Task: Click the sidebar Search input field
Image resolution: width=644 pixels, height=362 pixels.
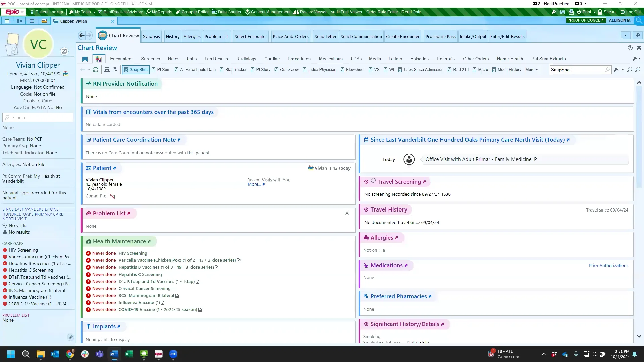Action: pyautogui.click(x=38, y=117)
